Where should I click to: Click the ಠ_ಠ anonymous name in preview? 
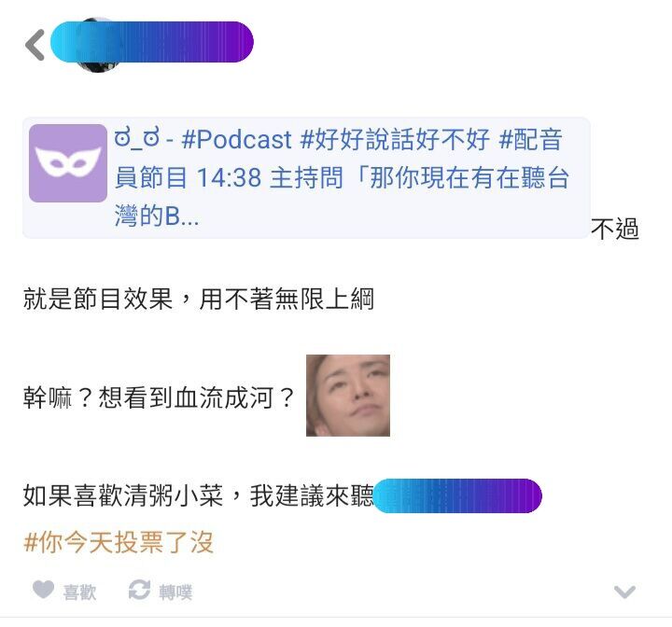pos(136,138)
